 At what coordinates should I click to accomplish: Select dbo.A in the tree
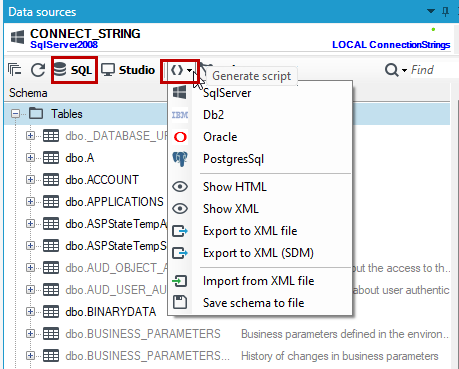80,158
